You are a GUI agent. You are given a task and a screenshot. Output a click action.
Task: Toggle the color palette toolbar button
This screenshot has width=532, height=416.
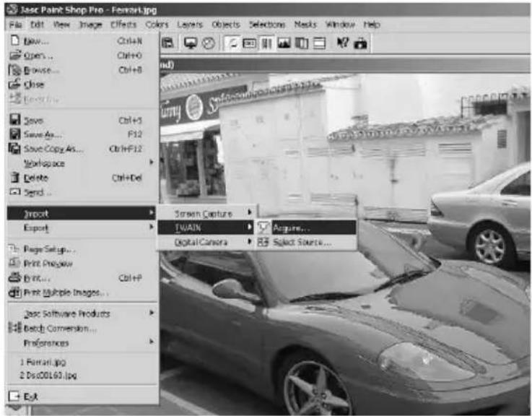coord(266,43)
